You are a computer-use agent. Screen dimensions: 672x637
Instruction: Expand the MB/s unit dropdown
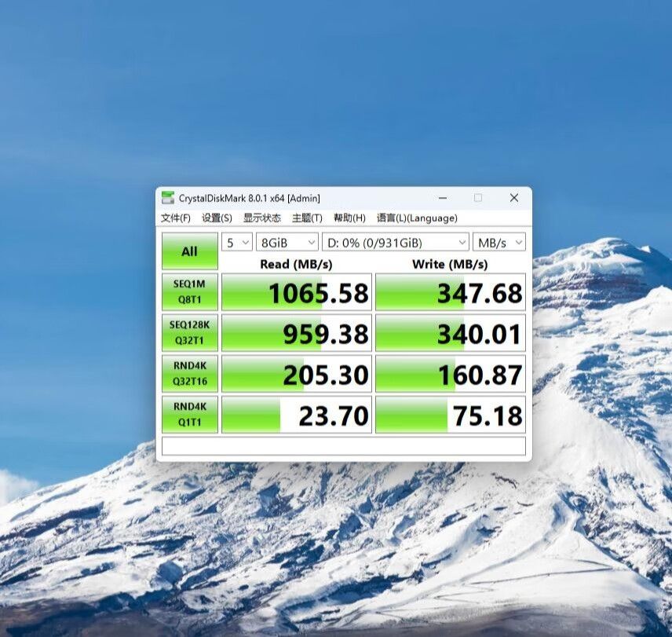499,243
